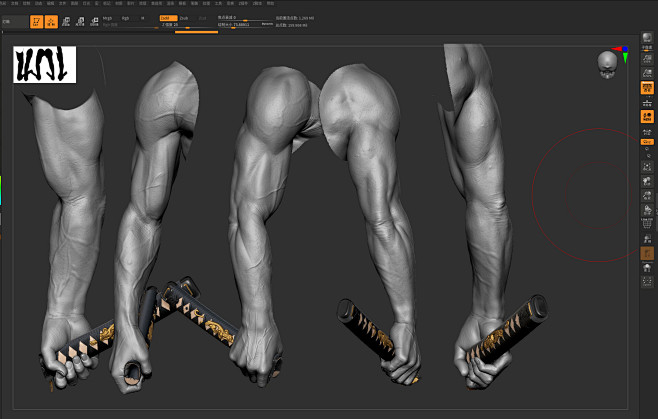The height and width of the screenshot is (419, 658).
Task: Switch sculpting to Zadd
Action: (x=168, y=18)
